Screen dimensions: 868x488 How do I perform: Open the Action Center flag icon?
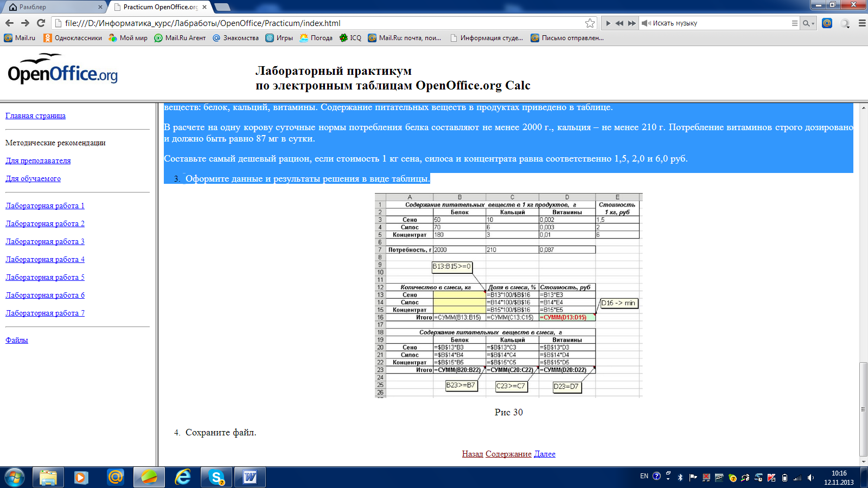coord(693,478)
